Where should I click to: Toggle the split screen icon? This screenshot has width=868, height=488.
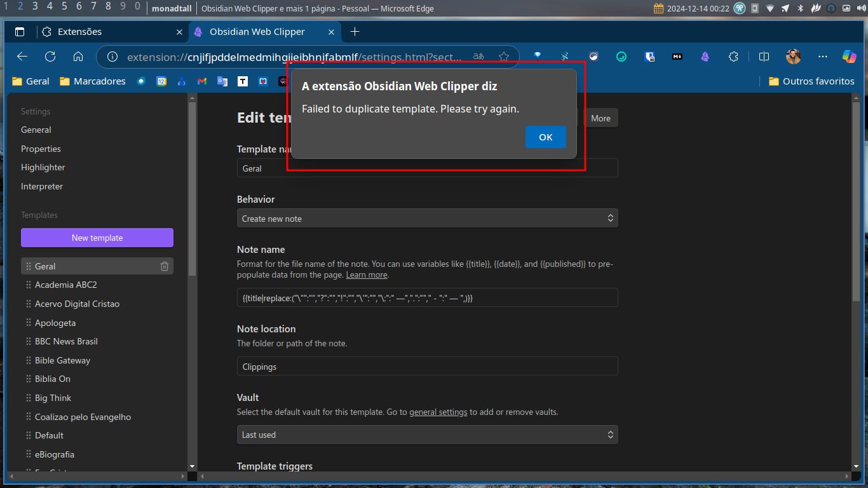[764, 57]
